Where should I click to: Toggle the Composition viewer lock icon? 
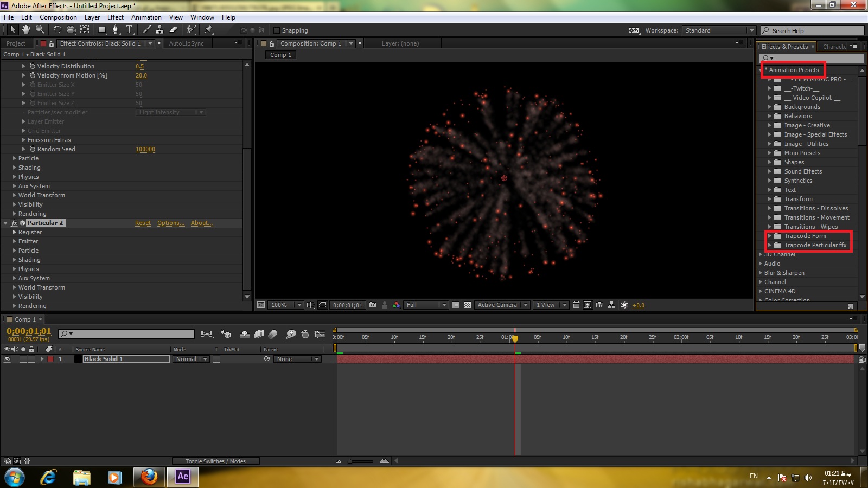coord(272,43)
